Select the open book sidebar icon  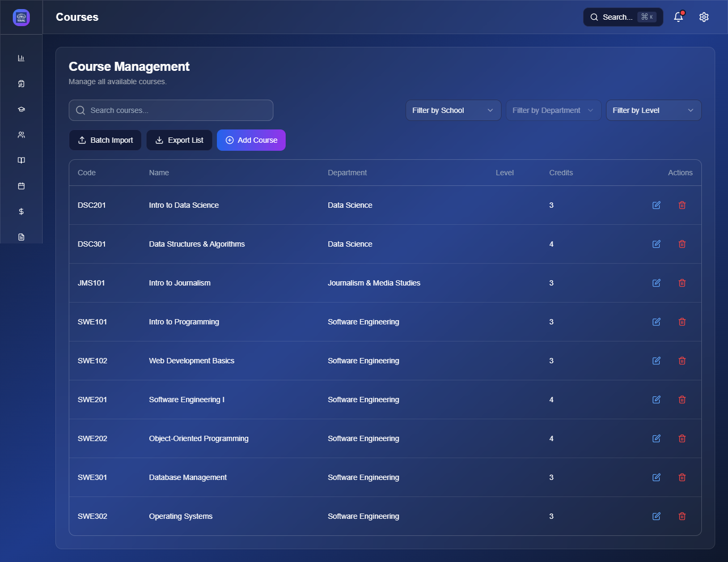point(21,160)
